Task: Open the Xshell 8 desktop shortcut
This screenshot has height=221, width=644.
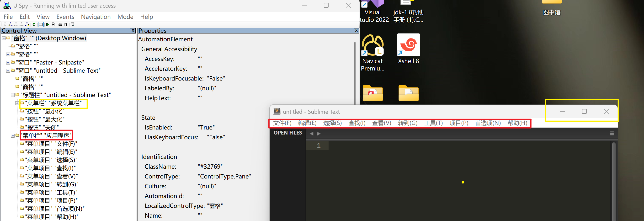Action: click(408, 49)
